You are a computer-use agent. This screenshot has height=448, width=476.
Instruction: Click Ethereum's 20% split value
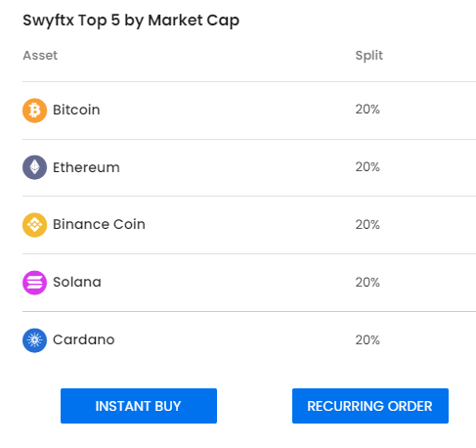(368, 167)
